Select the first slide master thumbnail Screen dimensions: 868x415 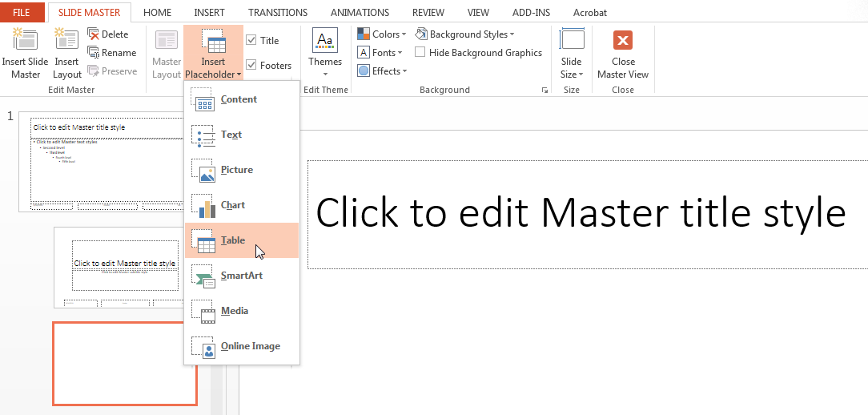[x=105, y=163]
